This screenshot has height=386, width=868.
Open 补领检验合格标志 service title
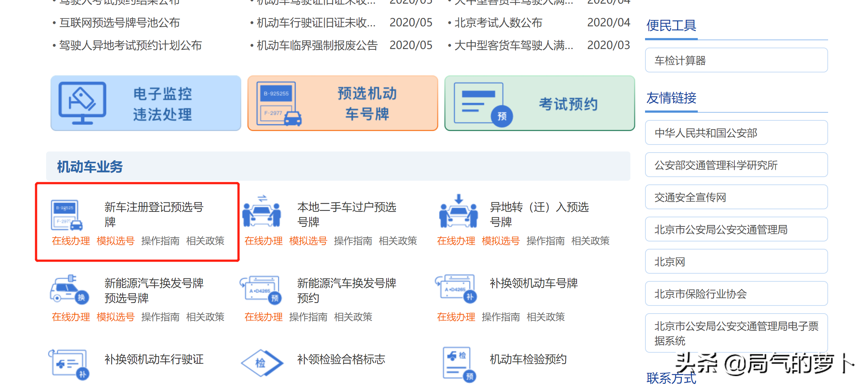coord(341,359)
